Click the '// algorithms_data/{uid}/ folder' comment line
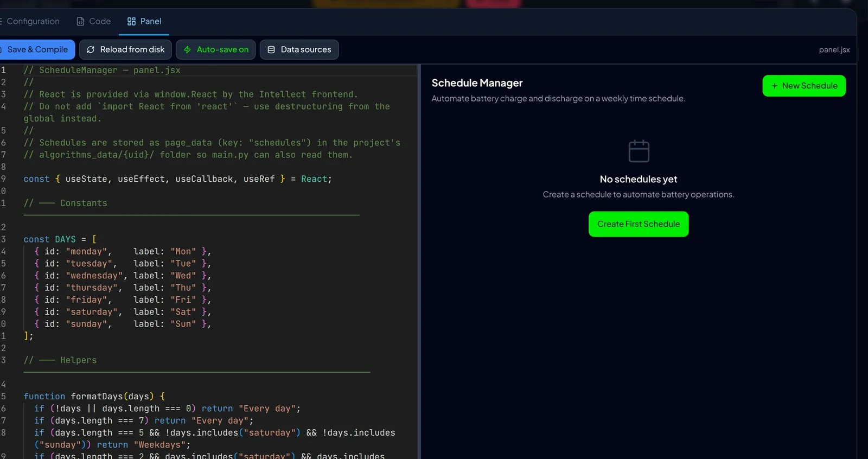Screen dimensions: 868x459 click(188, 155)
